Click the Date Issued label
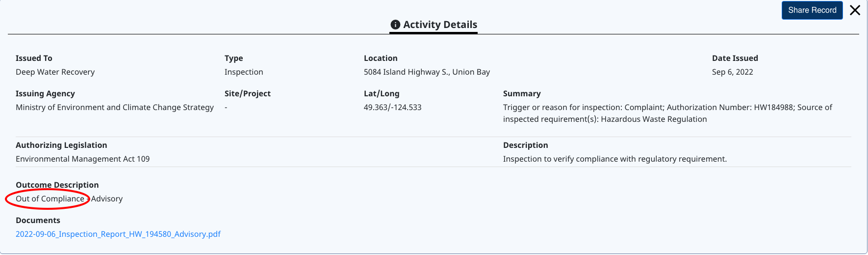 tap(735, 58)
